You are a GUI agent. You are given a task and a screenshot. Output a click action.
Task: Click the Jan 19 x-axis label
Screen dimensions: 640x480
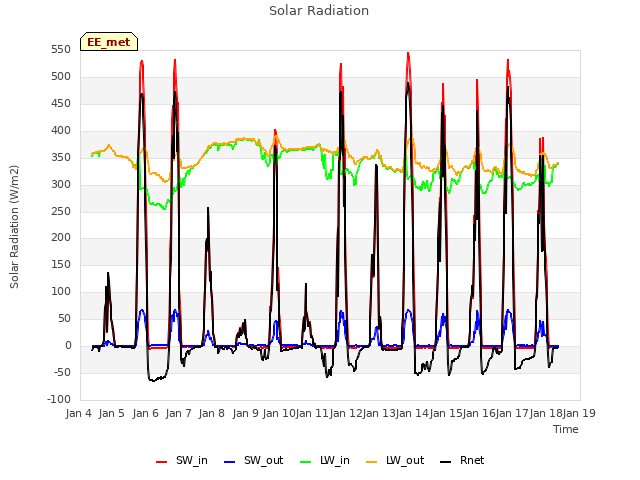point(580,413)
